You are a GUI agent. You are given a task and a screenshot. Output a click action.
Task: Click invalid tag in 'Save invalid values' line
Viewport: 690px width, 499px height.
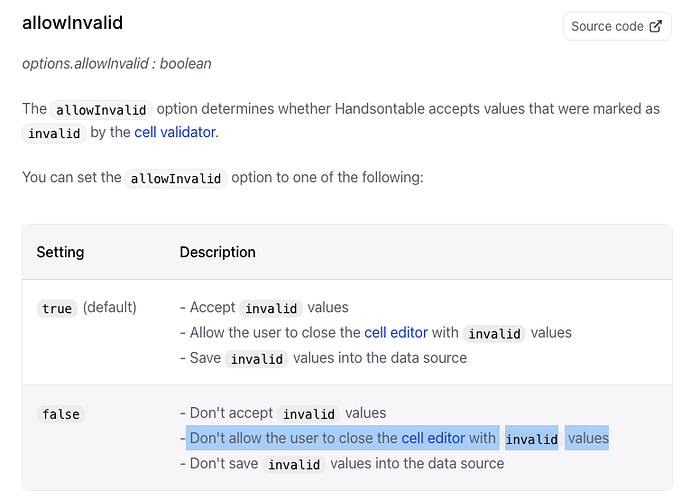pos(257,359)
